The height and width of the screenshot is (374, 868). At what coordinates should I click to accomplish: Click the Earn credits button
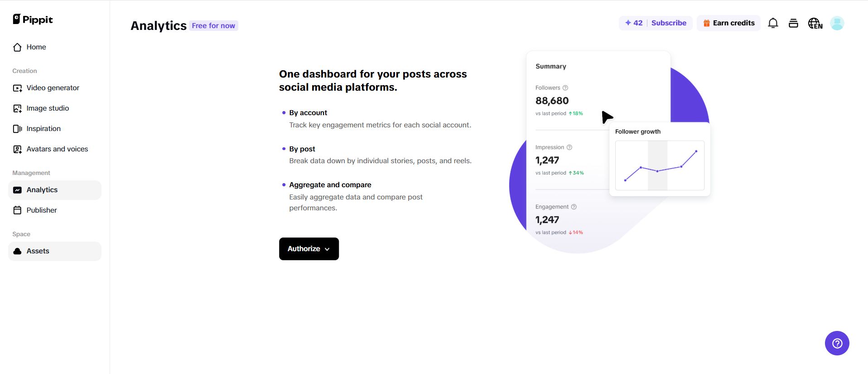click(728, 23)
